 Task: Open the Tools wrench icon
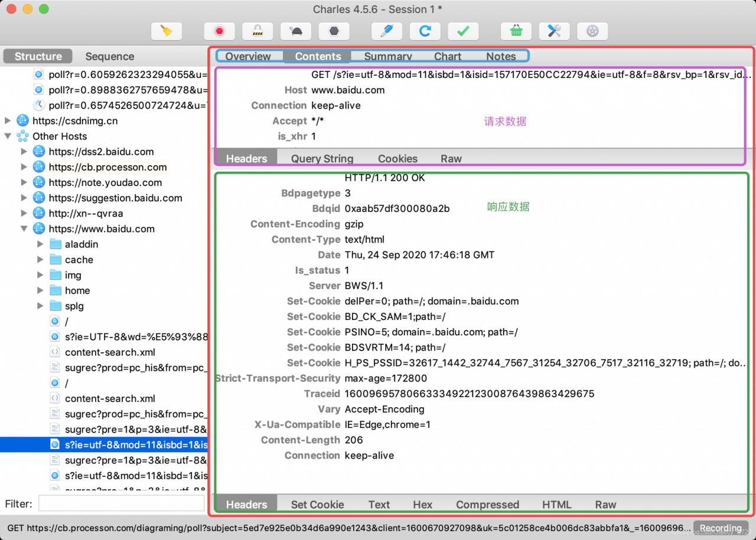point(554,31)
